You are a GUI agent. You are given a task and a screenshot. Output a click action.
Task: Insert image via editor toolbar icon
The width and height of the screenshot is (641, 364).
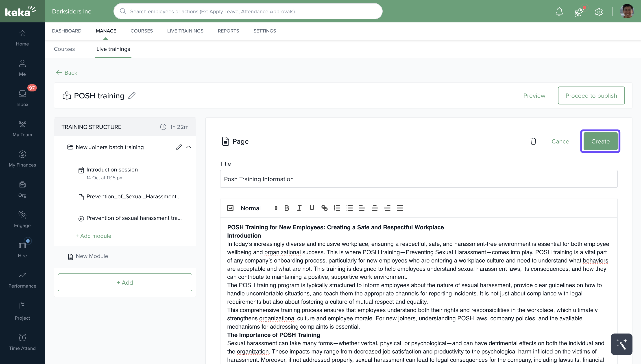[230, 208]
